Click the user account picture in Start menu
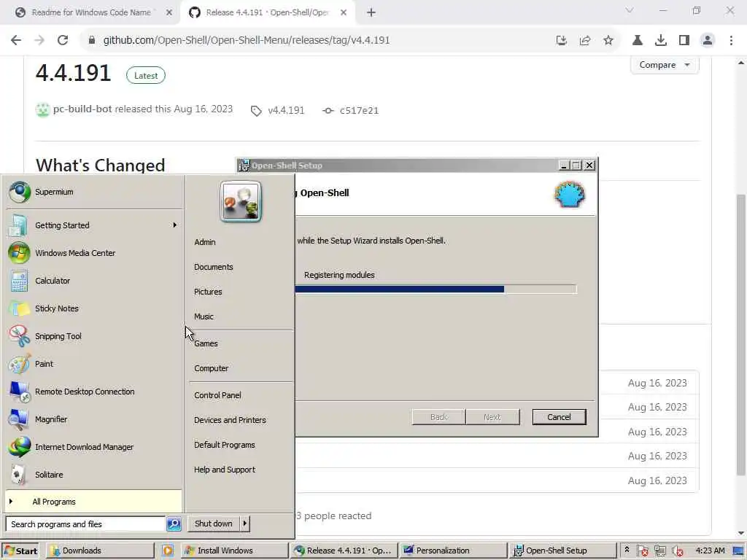 pos(241,201)
